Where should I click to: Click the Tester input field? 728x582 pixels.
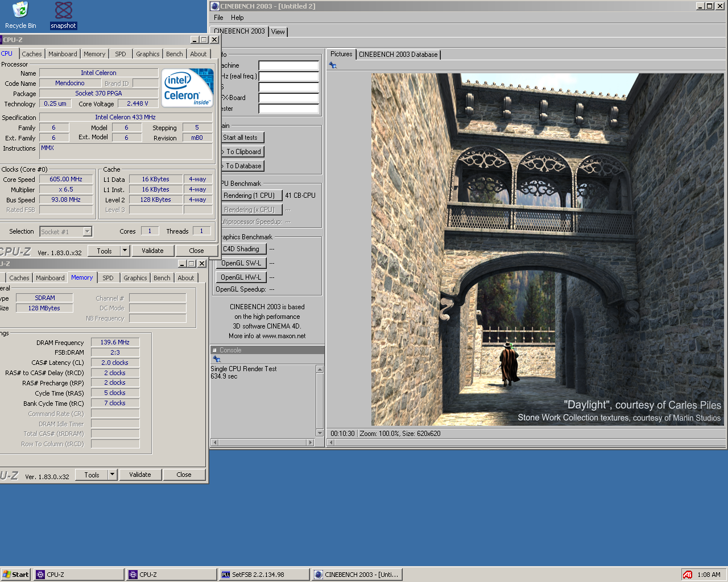click(289, 109)
